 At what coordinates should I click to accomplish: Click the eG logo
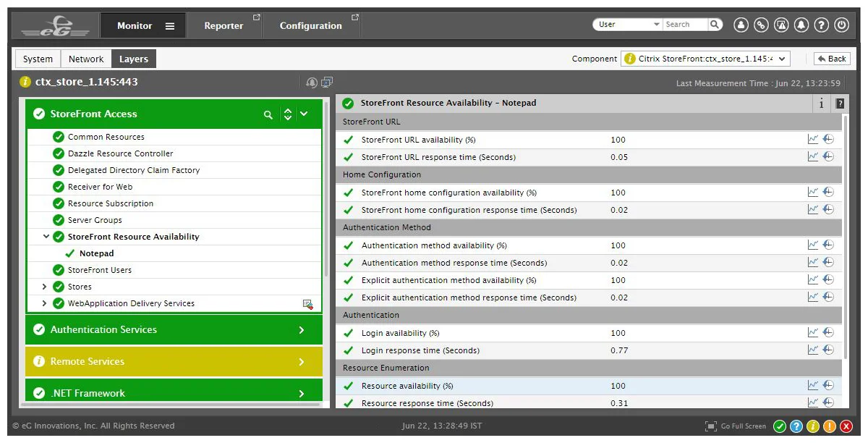(x=55, y=26)
